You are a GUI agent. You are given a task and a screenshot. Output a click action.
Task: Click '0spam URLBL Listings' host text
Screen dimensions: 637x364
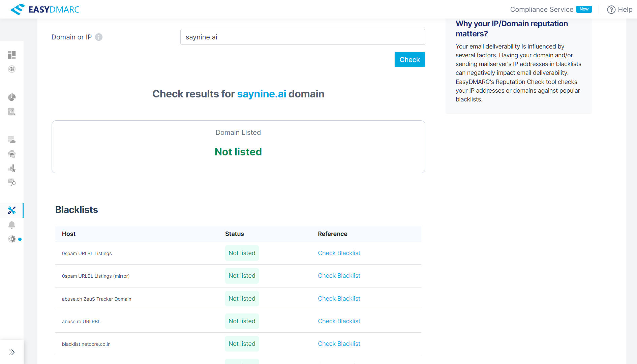tap(87, 253)
